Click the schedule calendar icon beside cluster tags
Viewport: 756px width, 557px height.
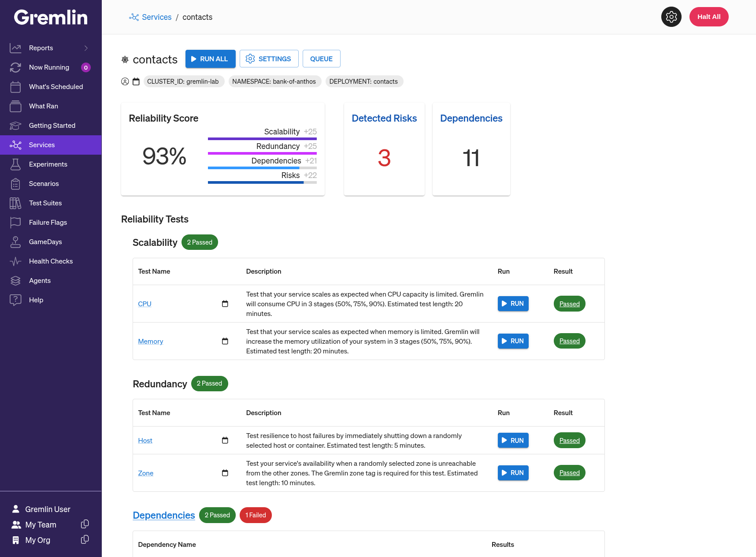pyautogui.click(x=136, y=82)
